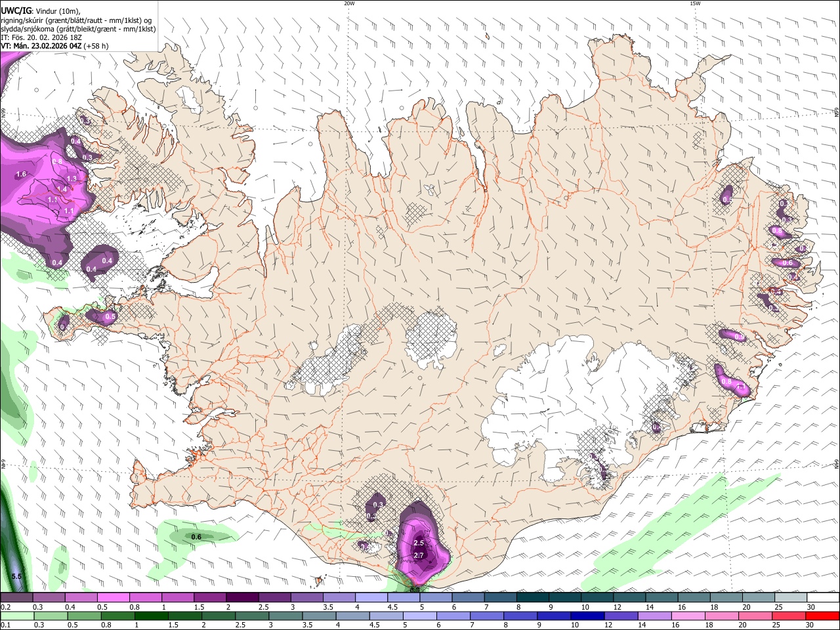Click the 'slydda/snjókoma (grátt/bleikt/grænt - mm/1klst)' line

coord(78,29)
